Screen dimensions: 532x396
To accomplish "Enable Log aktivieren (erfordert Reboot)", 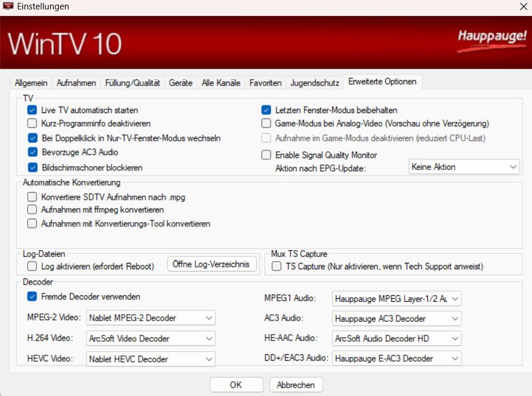I will [x=32, y=266].
